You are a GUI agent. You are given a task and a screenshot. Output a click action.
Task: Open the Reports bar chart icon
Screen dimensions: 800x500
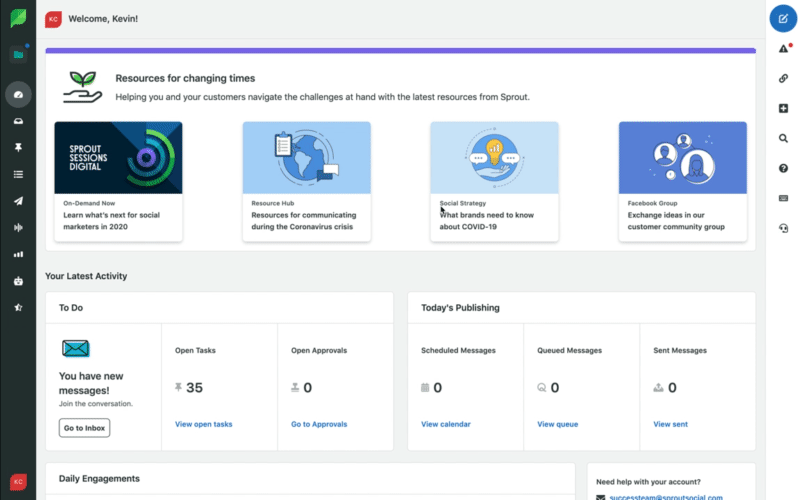18,254
